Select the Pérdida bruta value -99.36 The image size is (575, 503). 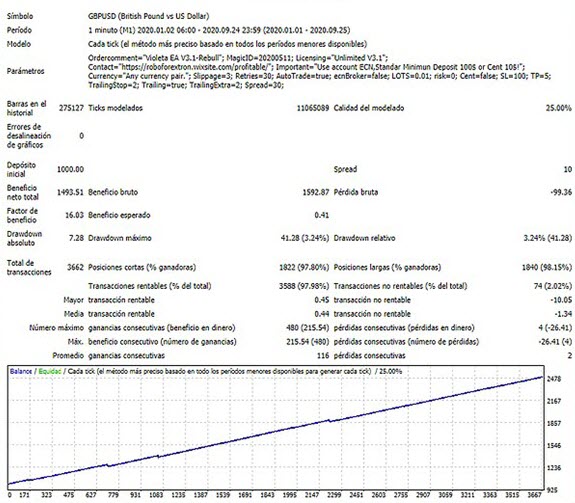[x=561, y=192]
